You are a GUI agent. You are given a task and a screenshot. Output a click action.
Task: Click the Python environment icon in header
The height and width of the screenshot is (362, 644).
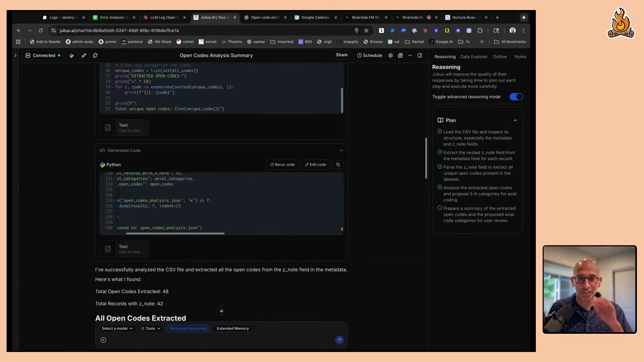pyautogui.click(x=71, y=55)
